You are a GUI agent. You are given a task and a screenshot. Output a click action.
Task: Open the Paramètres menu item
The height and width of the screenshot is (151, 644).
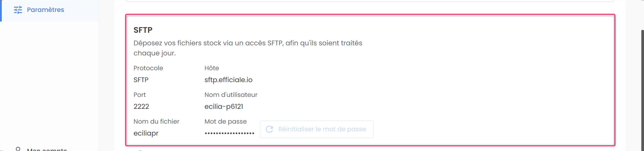[x=45, y=10]
